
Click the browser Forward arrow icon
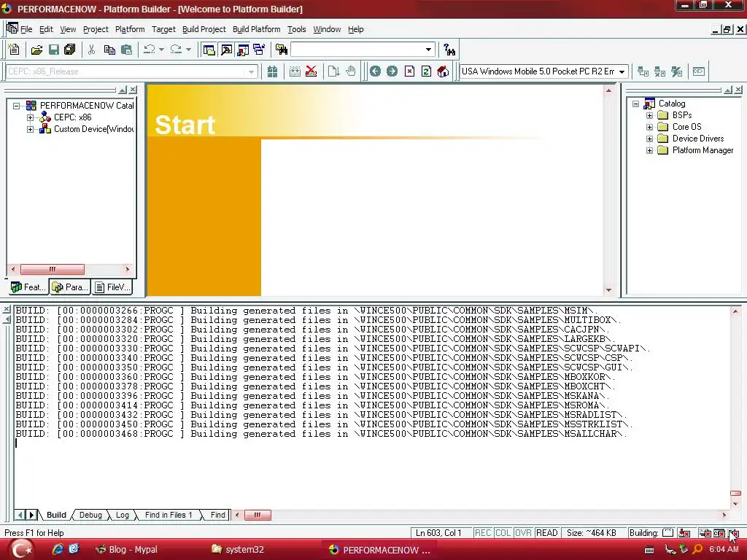pos(392,71)
